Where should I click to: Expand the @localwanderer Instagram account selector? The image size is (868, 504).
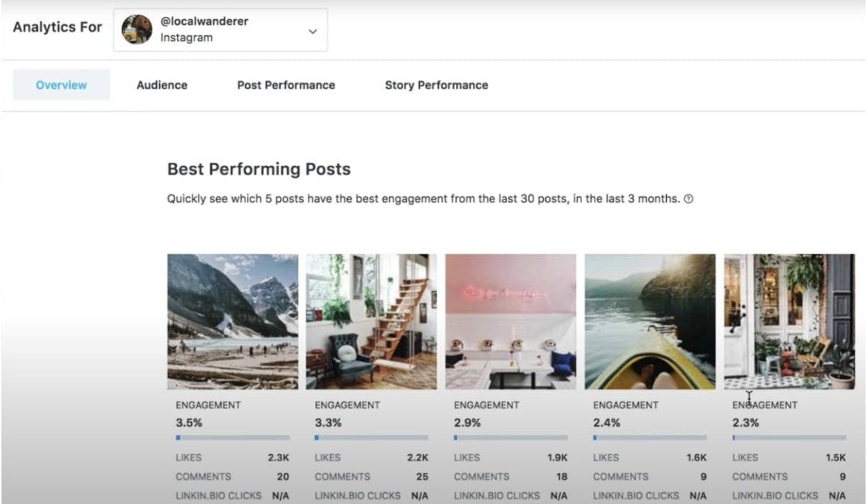(x=220, y=29)
